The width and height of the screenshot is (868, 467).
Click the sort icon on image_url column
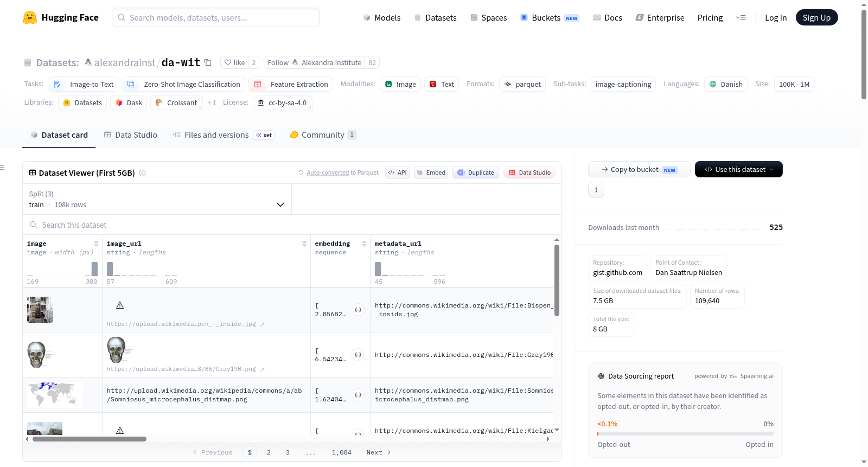click(x=304, y=244)
